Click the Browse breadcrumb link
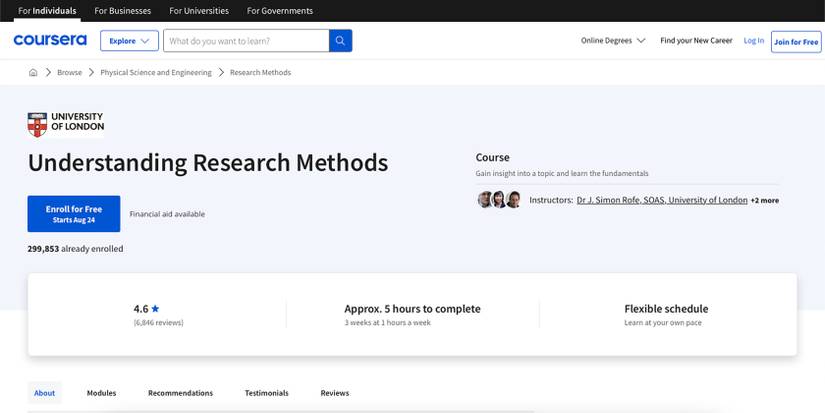The width and height of the screenshot is (825, 413). pyautogui.click(x=69, y=73)
